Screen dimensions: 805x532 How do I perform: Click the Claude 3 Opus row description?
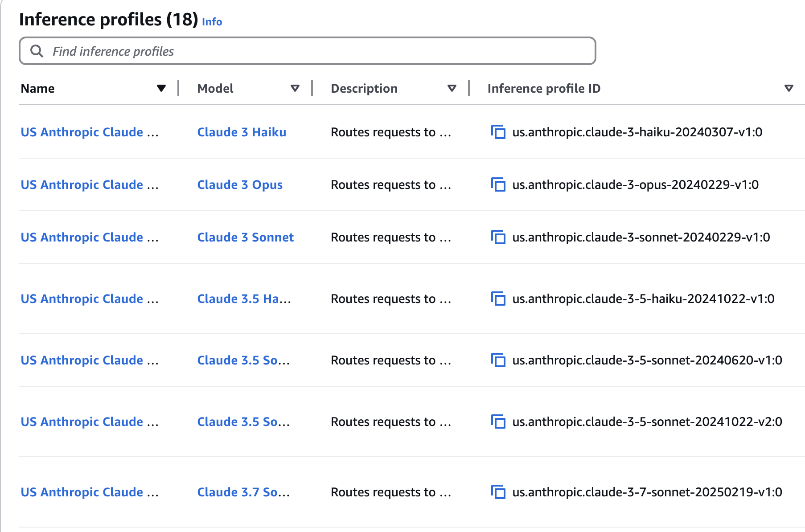391,184
